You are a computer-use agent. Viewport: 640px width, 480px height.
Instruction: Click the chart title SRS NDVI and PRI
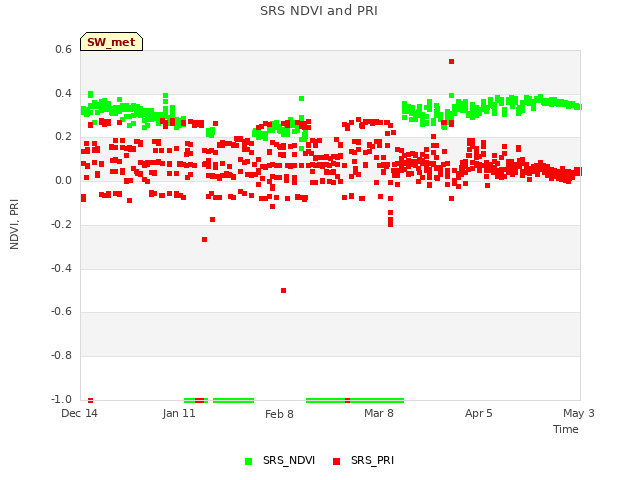click(x=319, y=11)
